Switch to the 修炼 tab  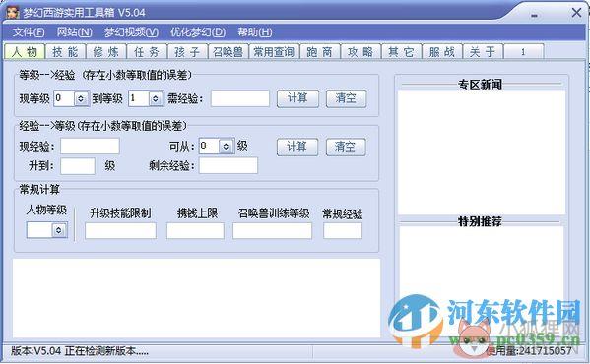click(106, 52)
